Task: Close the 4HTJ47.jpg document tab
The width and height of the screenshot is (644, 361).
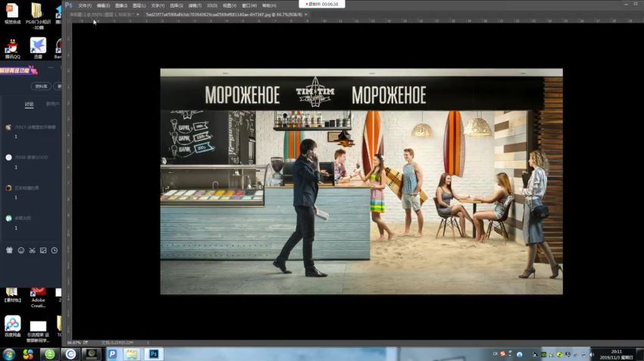Action: 306,14
